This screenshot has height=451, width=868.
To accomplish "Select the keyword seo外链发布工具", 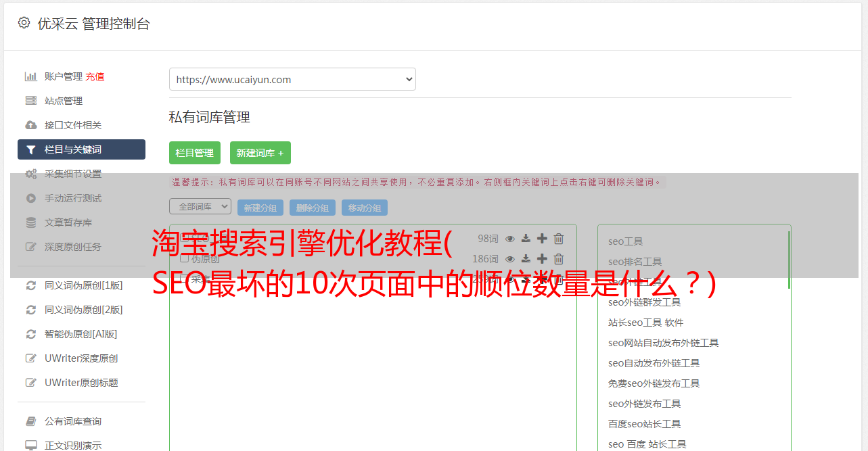I will point(644,404).
